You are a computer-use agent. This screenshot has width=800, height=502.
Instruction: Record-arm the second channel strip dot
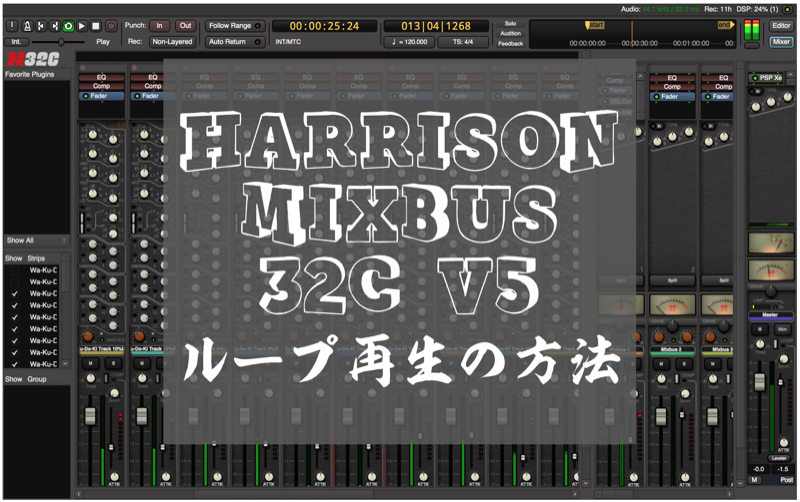[x=134, y=68]
